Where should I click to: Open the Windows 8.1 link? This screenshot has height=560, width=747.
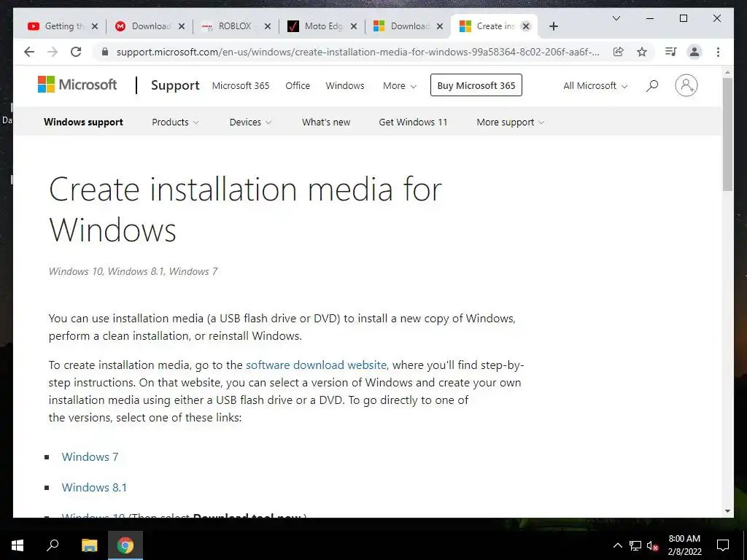(94, 487)
